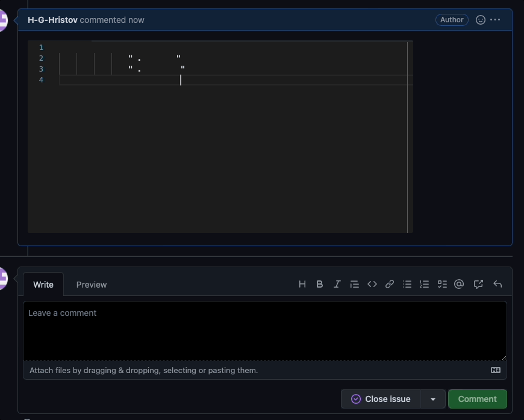Add a bulleted list
Image resolution: width=524 pixels, height=420 pixels.
(x=407, y=284)
